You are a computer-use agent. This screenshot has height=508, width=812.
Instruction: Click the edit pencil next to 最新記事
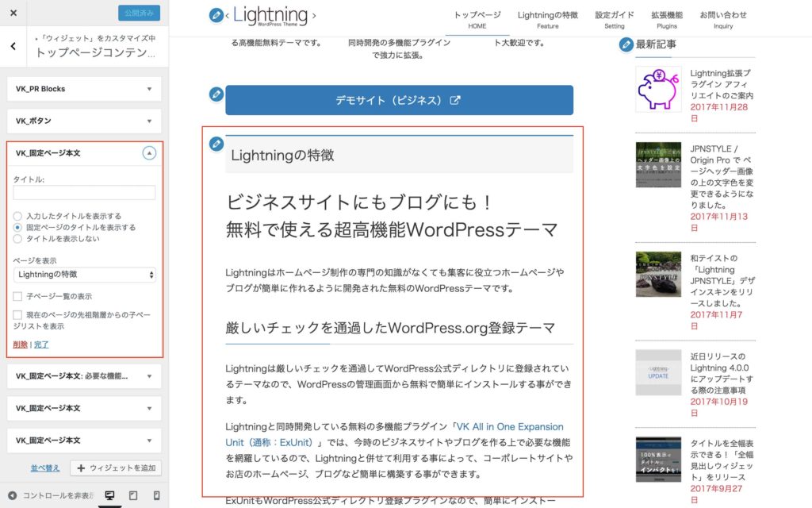(x=626, y=44)
